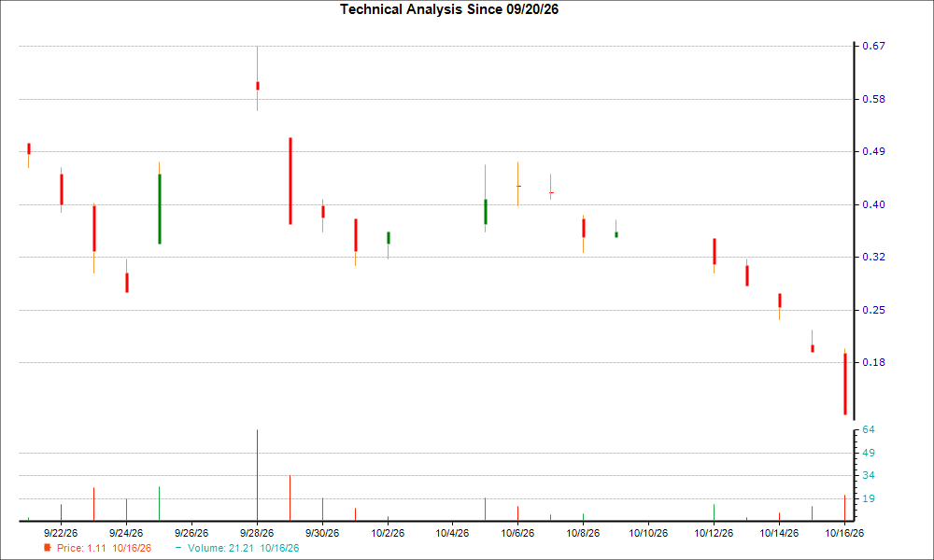Screen dimensions: 934x560
Task: Click the 10/16/26 date axis label
Action: 844,533
